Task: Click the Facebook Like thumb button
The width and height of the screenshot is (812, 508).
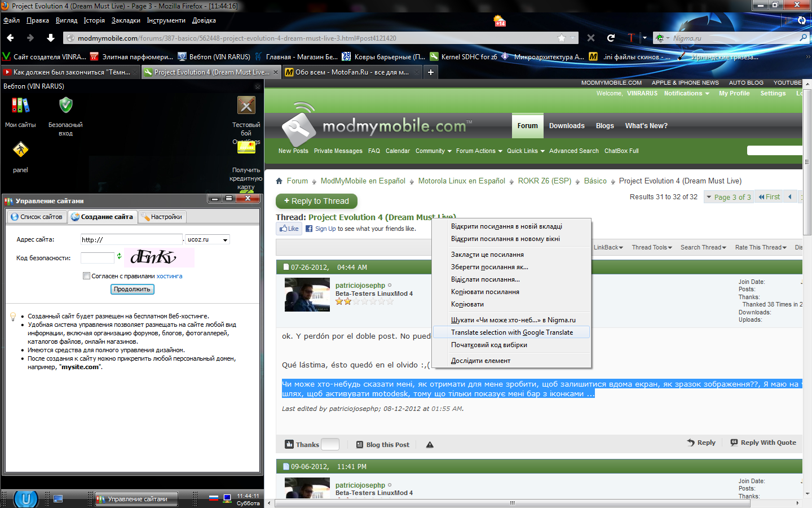Action: click(x=289, y=229)
